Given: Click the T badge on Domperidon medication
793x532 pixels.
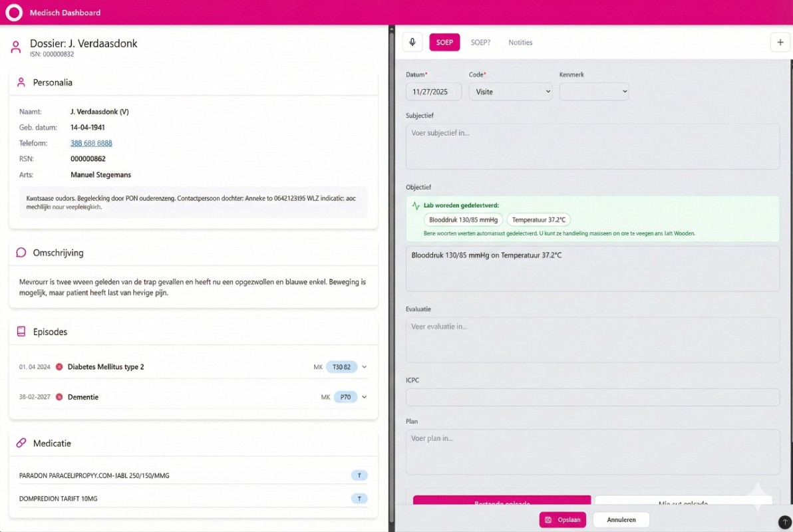Looking at the screenshot, I should pyautogui.click(x=359, y=499).
